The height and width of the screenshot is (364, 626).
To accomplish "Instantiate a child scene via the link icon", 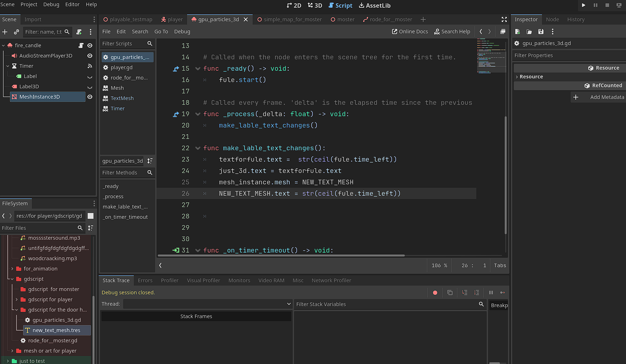I will coord(17,32).
